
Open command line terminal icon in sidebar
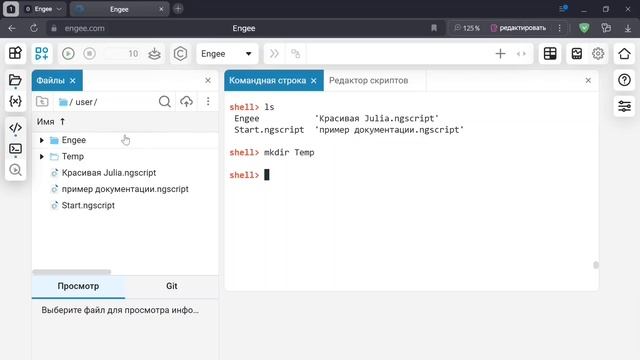coord(15,149)
